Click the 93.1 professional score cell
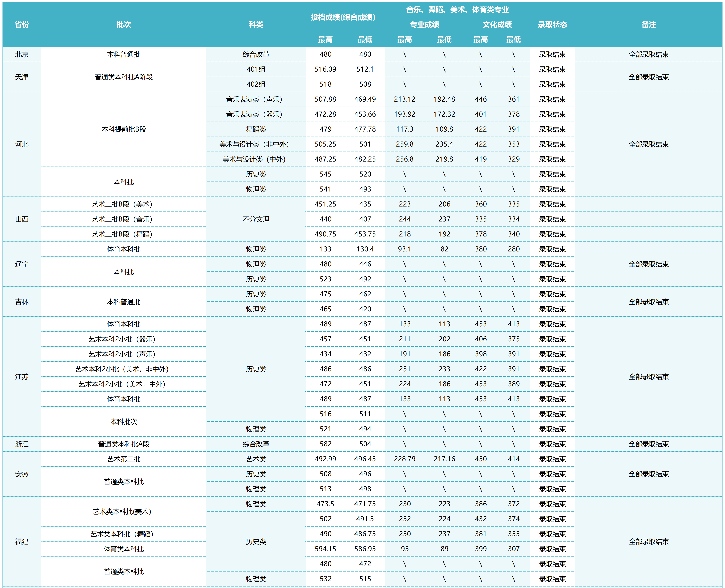 pyautogui.click(x=404, y=249)
